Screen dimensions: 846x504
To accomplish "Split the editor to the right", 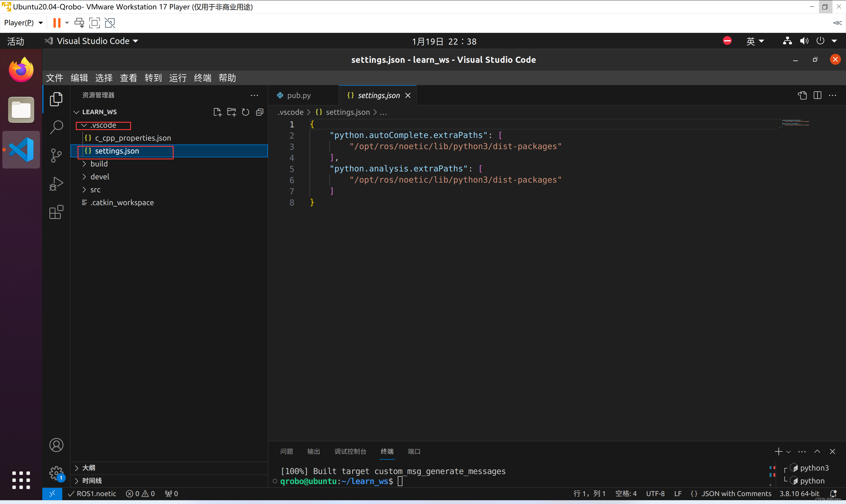I will [818, 95].
